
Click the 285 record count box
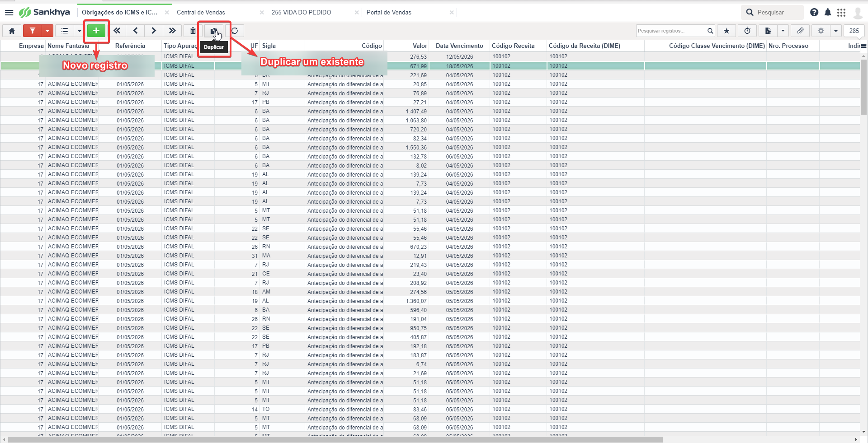(x=854, y=31)
